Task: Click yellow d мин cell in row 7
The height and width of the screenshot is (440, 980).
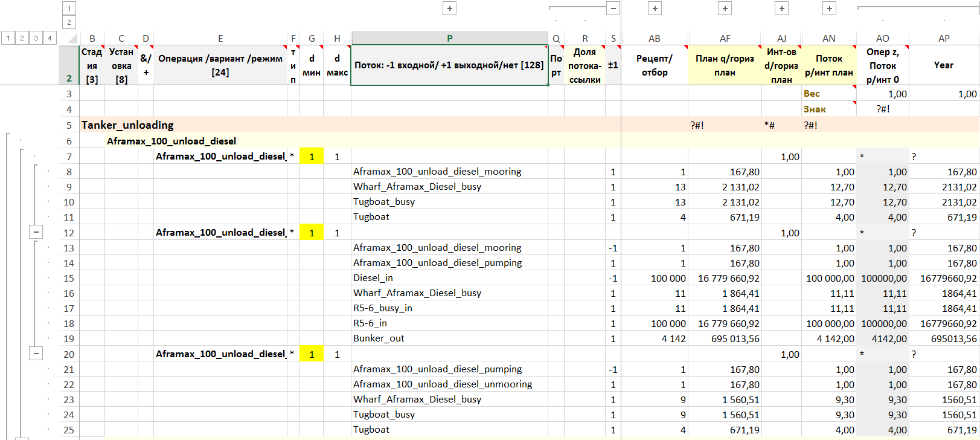Action: [312, 157]
